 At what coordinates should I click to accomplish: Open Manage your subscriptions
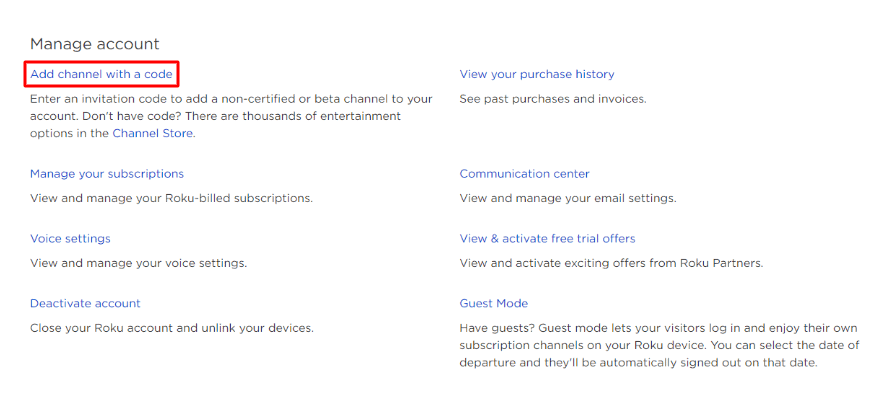click(106, 174)
